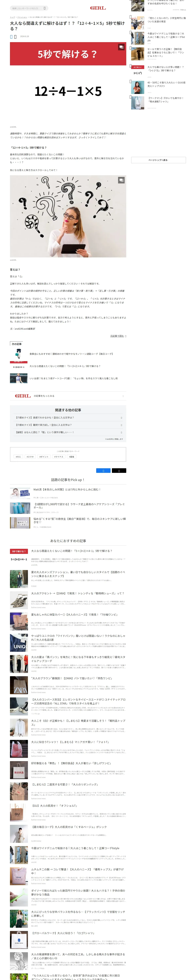Click GU shopping bag thumbnail
196x980 pixels.
click(19, 813)
